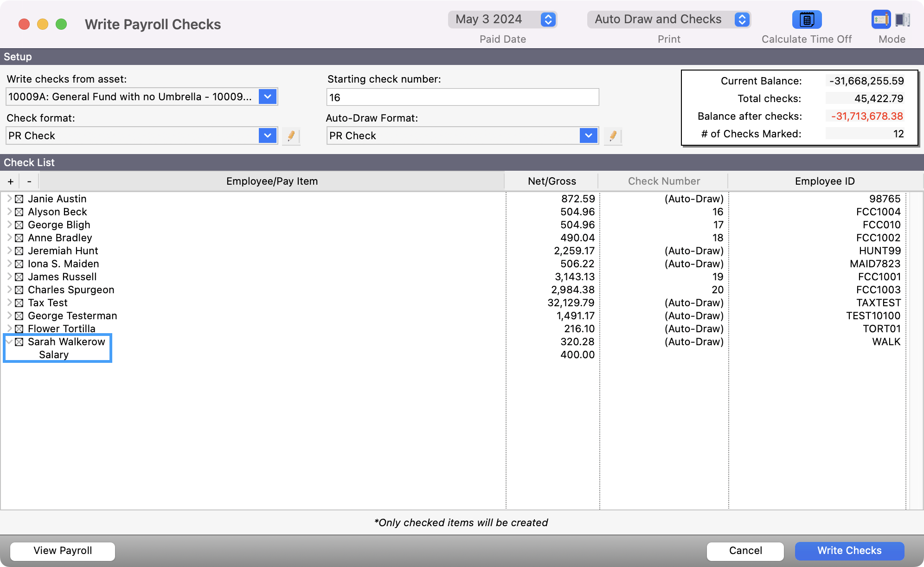Image resolution: width=924 pixels, height=567 pixels.
Task: Uncheck Janie Austin's checkbox
Action: [x=19, y=199]
